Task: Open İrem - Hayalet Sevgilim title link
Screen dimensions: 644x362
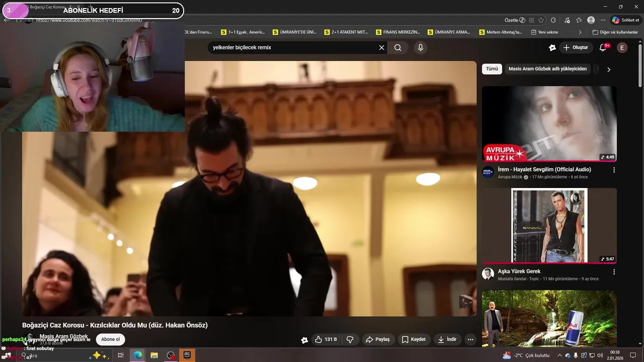Action: [544, 169]
